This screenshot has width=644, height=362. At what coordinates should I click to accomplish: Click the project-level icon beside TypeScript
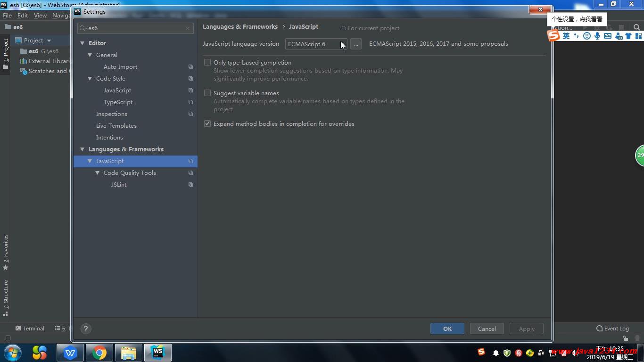190,102
